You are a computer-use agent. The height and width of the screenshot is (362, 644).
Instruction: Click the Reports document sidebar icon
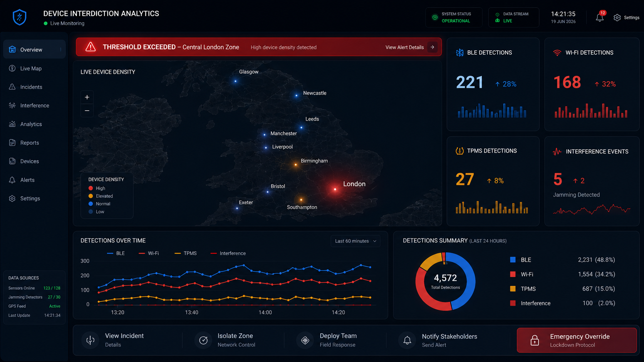click(x=12, y=143)
